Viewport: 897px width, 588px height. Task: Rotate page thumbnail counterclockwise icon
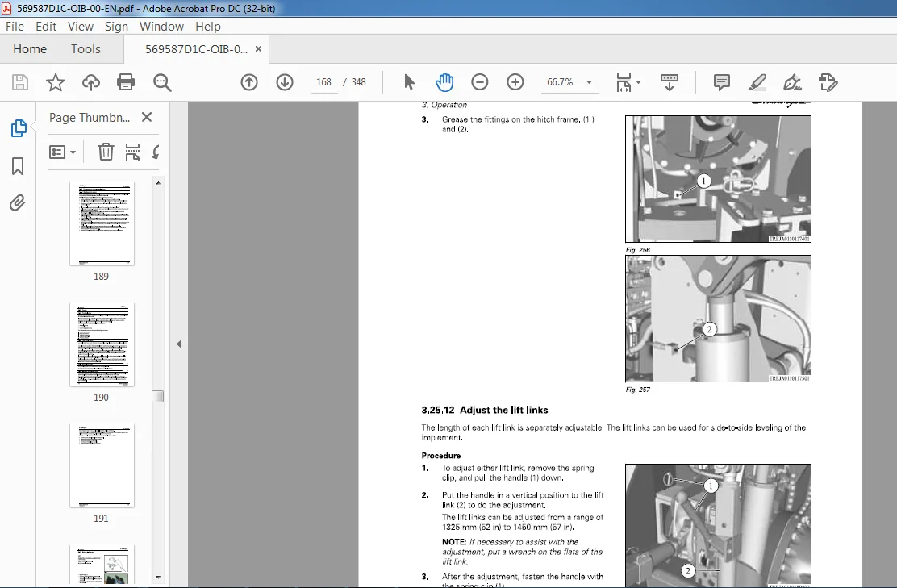click(156, 152)
